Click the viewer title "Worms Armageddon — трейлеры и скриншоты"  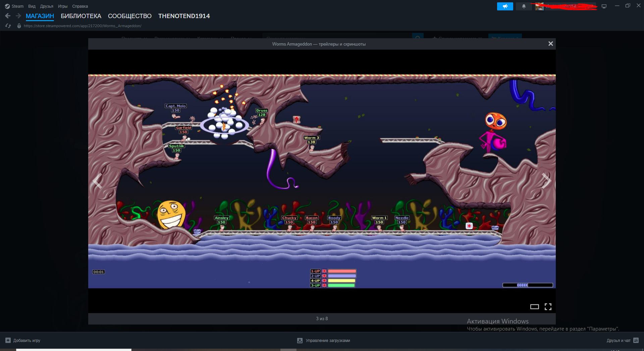(319, 44)
